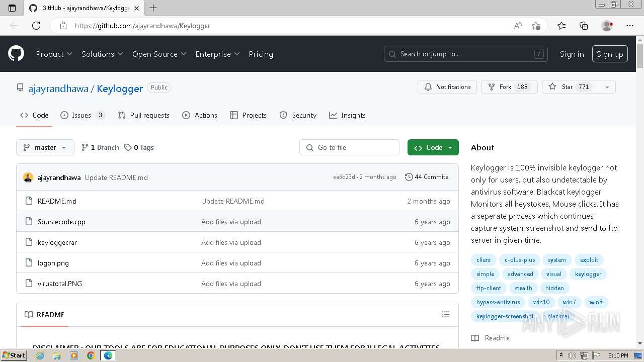Expand the Product menu

pos(54,54)
